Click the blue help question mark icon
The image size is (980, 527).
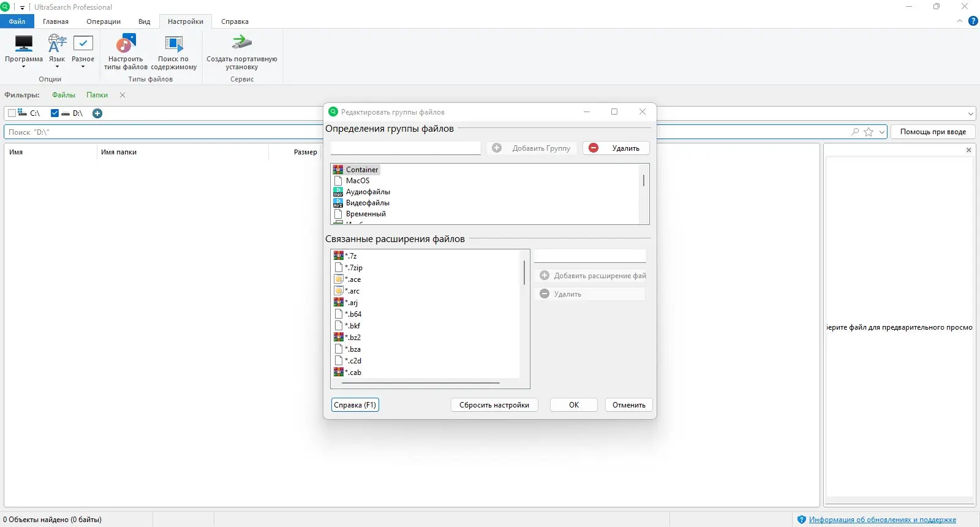pyautogui.click(x=973, y=21)
